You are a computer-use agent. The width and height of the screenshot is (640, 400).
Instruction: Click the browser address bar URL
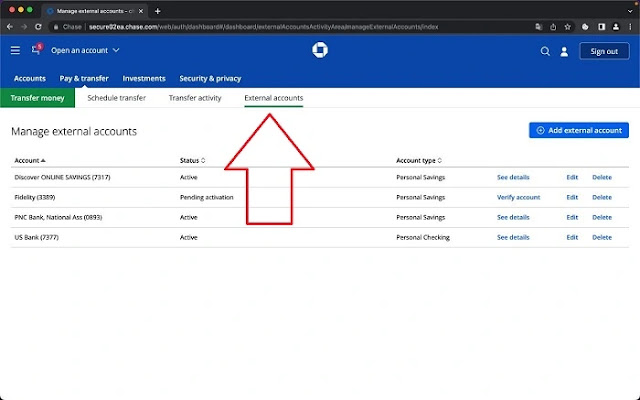264,27
